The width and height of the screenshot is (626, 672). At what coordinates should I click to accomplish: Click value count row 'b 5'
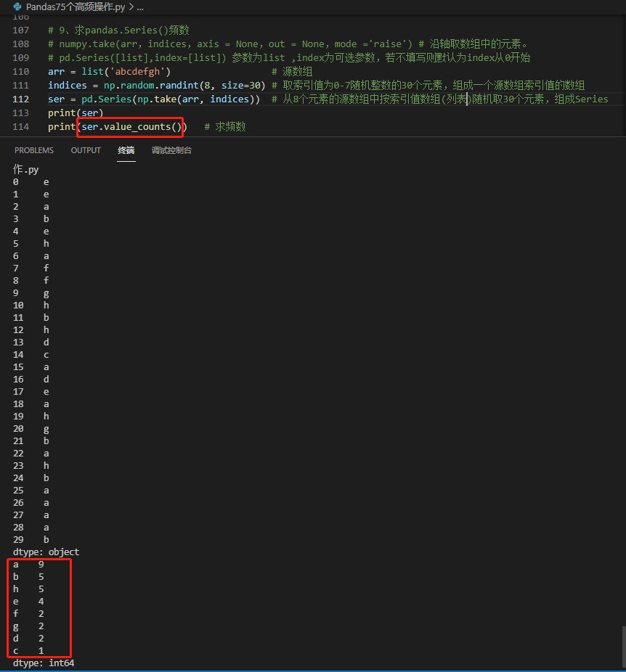tap(28, 577)
